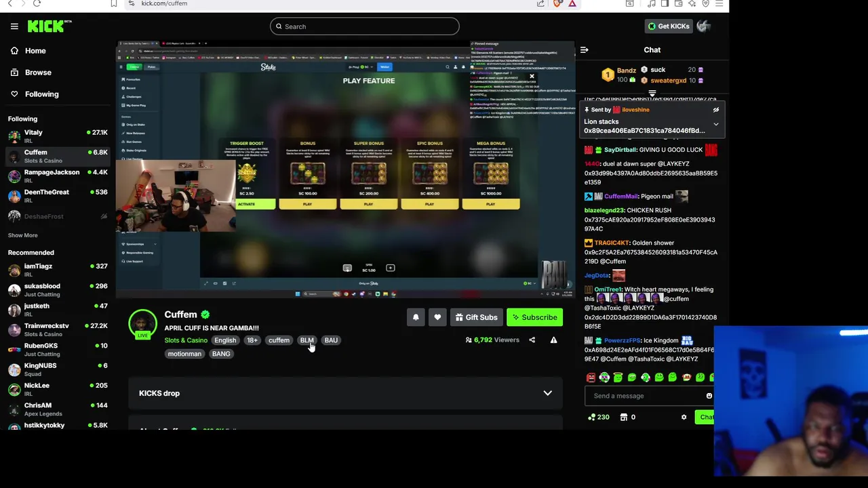Click the 18+ tag
The height and width of the screenshot is (488, 868).
(x=252, y=340)
